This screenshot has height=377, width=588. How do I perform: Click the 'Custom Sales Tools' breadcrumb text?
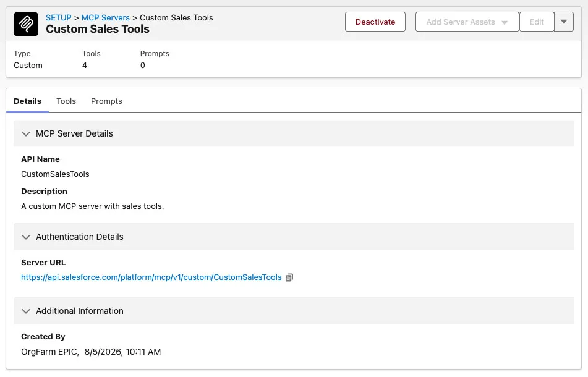click(x=176, y=17)
